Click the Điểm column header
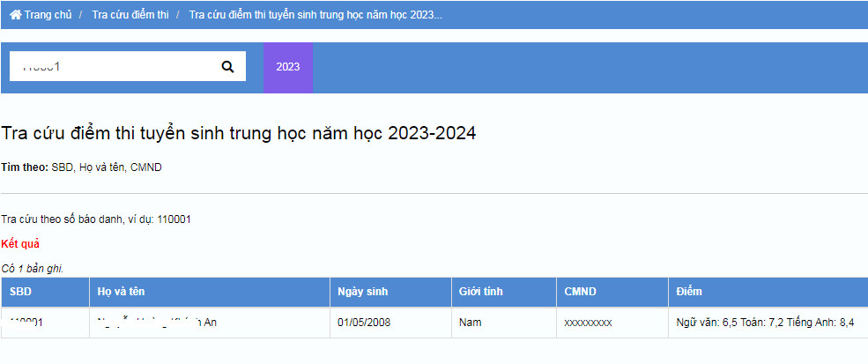 click(768, 292)
